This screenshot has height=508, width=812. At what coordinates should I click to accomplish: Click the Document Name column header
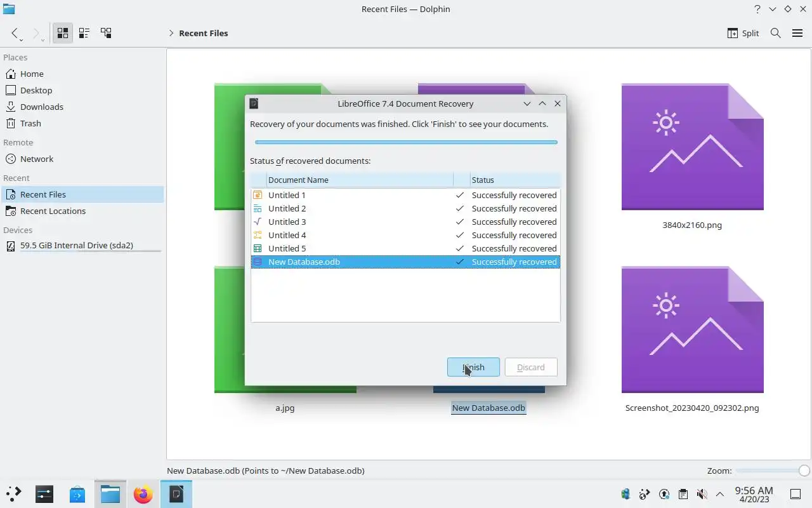[360, 180]
